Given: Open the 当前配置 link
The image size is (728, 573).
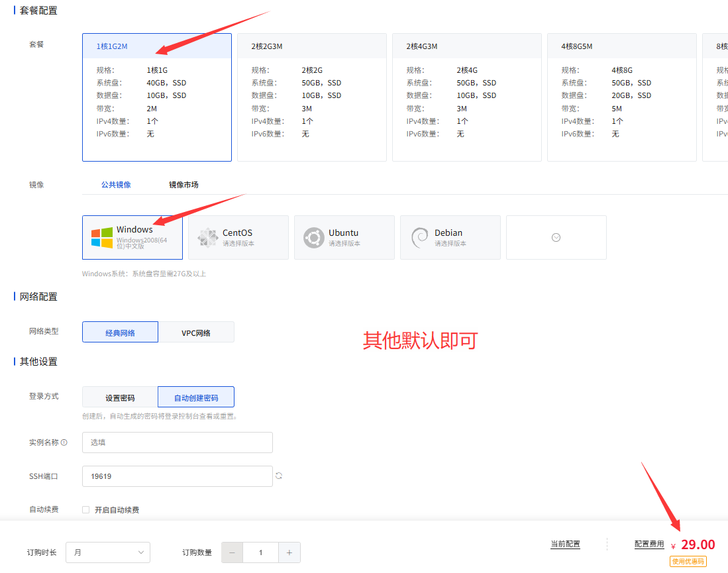Looking at the screenshot, I should click(565, 545).
